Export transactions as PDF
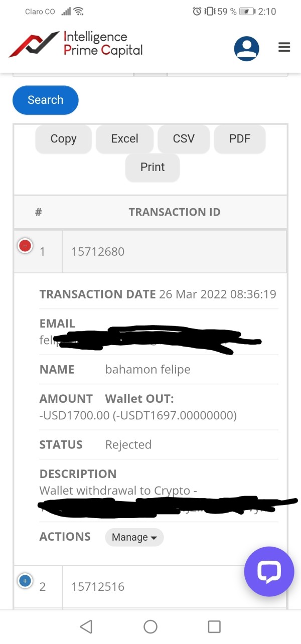 [239, 139]
